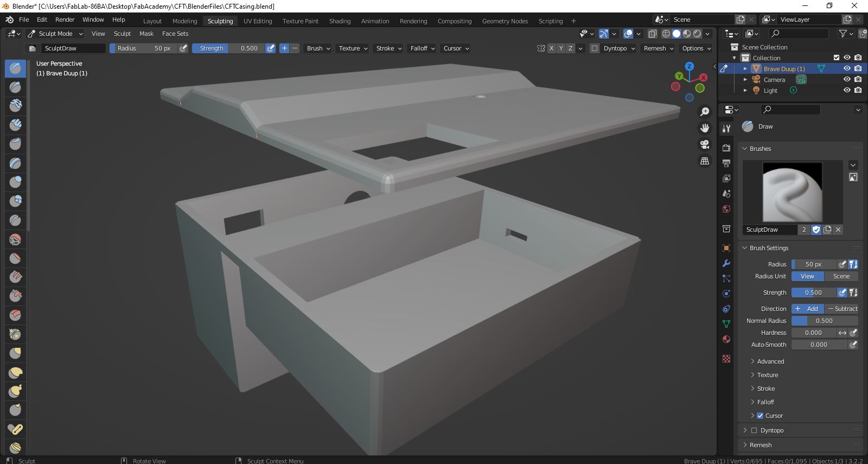The height and width of the screenshot is (464, 868).
Task: Click the zoom viewport magnifier icon
Action: point(705,111)
